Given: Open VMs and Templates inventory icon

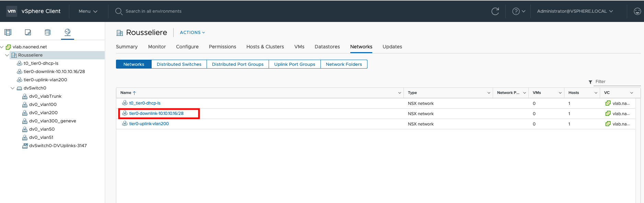Looking at the screenshot, I should (x=28, y=32).
